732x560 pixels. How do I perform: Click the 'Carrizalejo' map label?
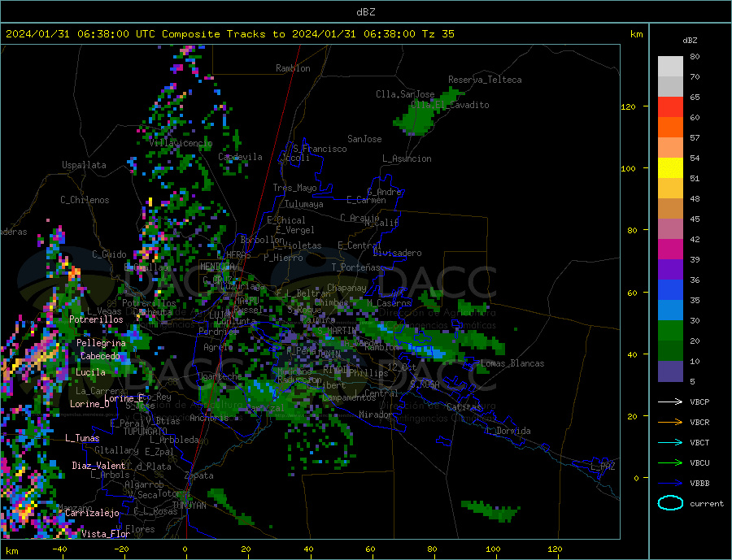pyautogui.click(x=92, y=513)
